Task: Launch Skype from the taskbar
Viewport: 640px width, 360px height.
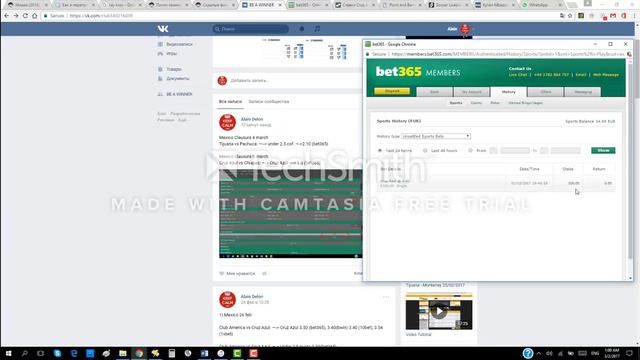Action: [57, 353]
